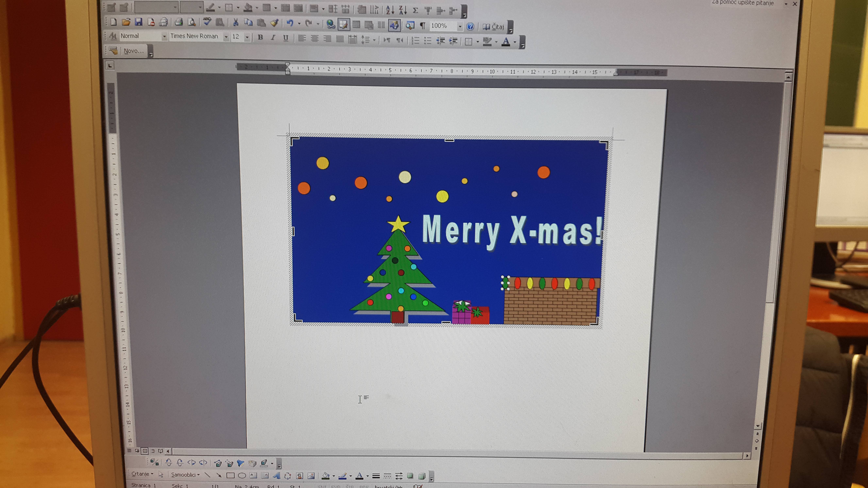This screenshot has height=488, width=868.
Task: Toggle show/hide paragraph marks
Action: pyautogui.click(x=423, y=26)
